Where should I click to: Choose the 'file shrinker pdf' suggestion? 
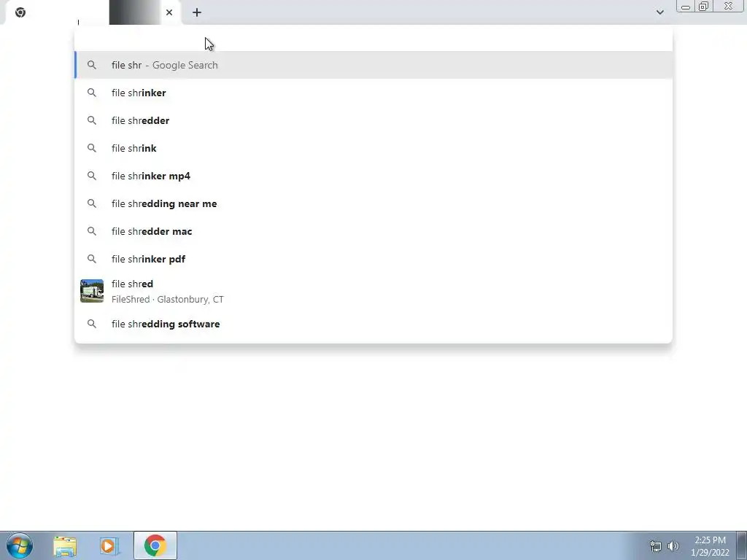tap(373, 259)
